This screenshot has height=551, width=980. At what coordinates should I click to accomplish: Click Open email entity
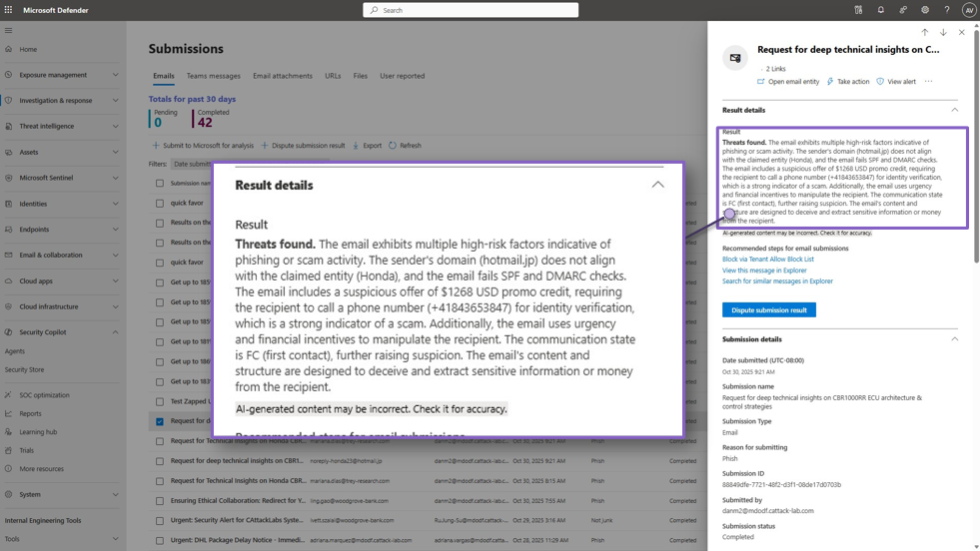click(788, 81)
